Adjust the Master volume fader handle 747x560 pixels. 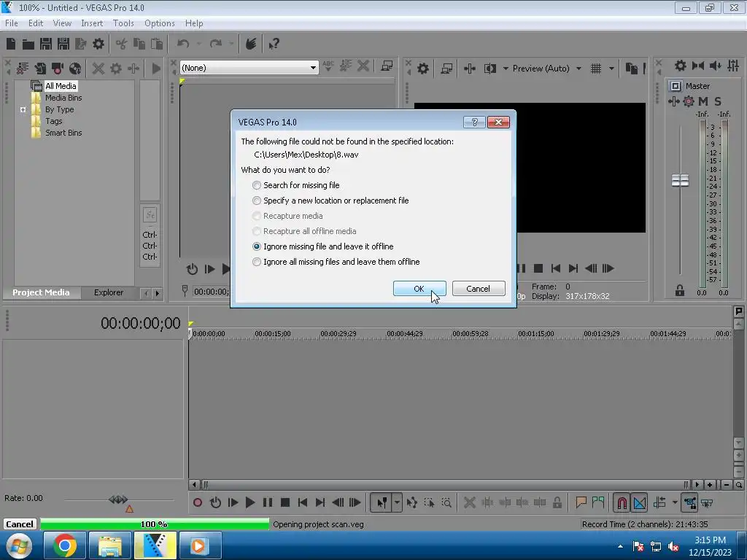click(680, 181)
